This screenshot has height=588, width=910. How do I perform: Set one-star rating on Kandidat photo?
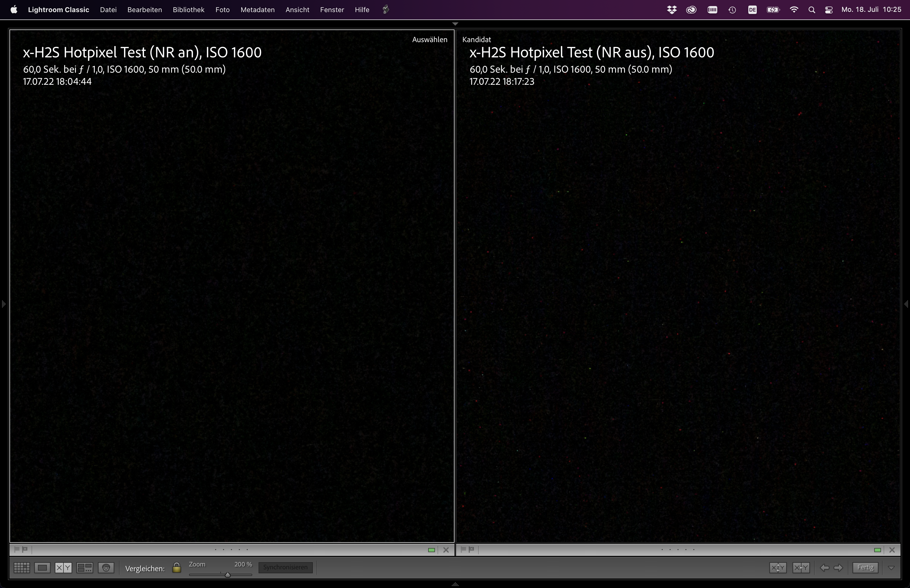click(662, 550)
